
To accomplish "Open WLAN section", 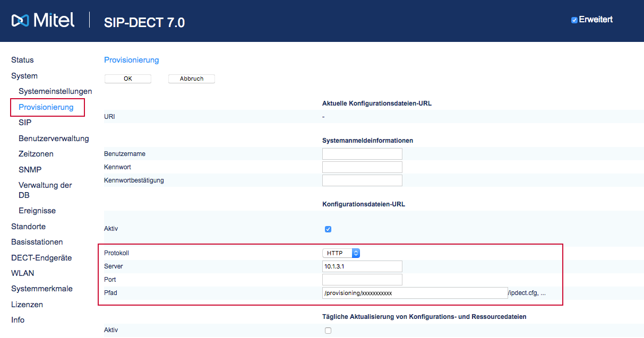I will tap(22, 273).
